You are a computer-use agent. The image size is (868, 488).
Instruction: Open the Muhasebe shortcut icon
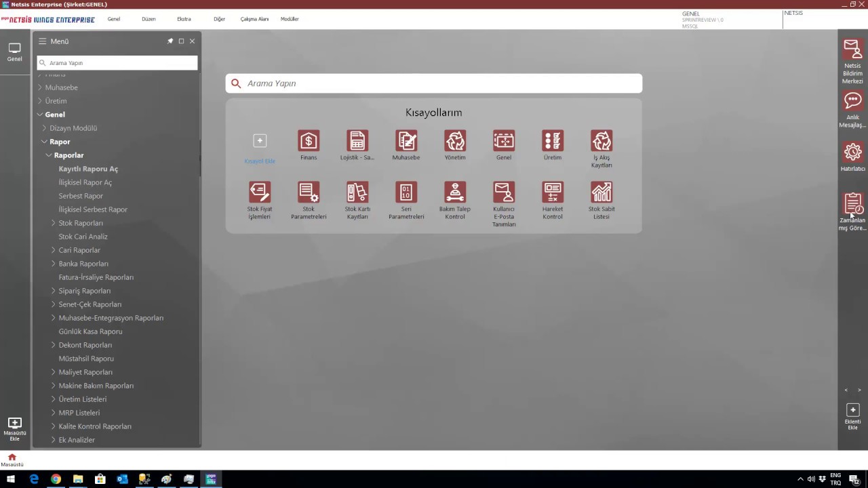point(406,141)
